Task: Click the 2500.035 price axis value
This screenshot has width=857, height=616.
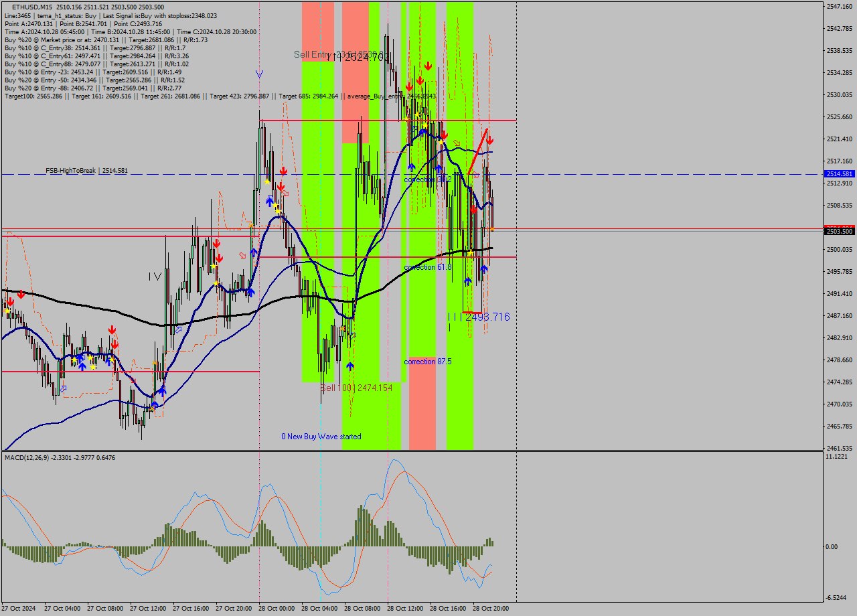Action: pyautogui.click(x=839, y=249)
